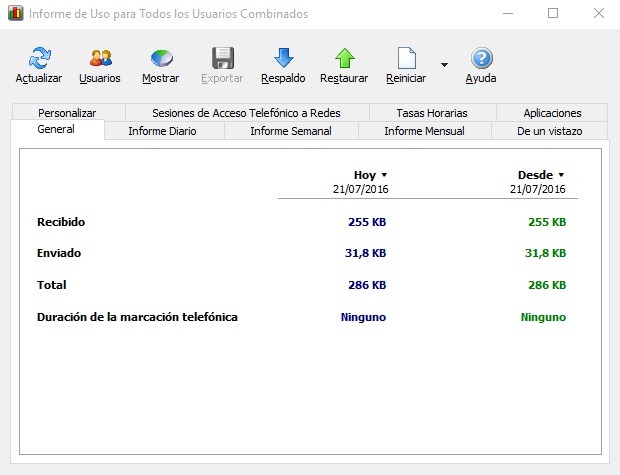The height and width of the screenshot is (475, 620).
Task: Open Ayuda help icon
Action: click(x=481, y=58)
